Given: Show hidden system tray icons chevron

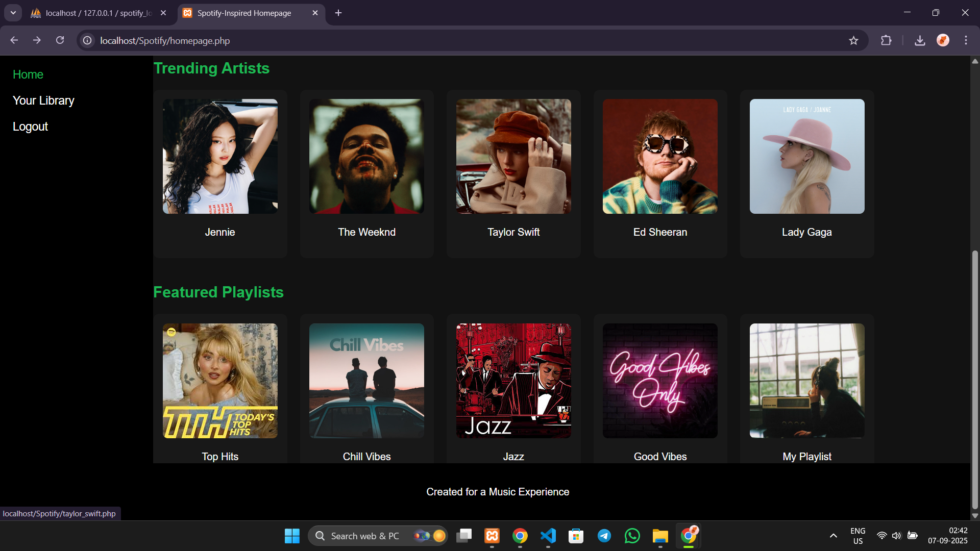Looking at the screenshot, I should [833, 536].
